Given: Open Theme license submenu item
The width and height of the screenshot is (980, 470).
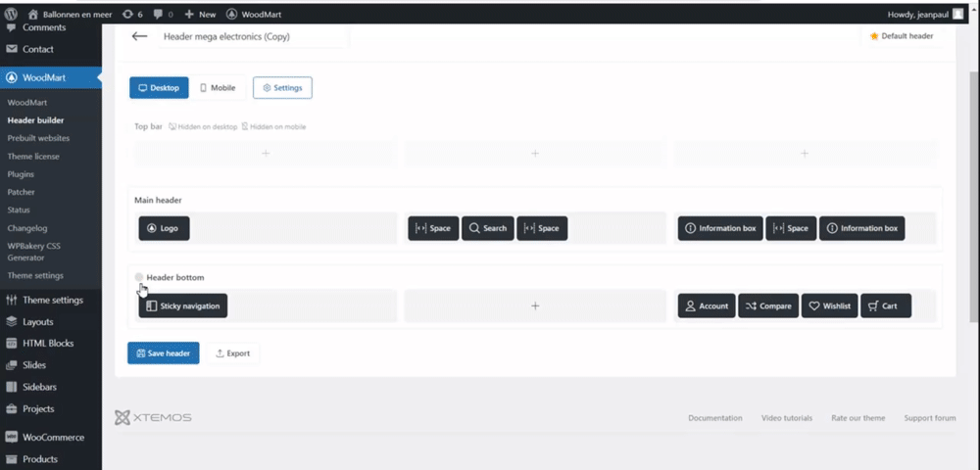Looking at the screenshot, I should pyautogui.click(x=33, y=156).
